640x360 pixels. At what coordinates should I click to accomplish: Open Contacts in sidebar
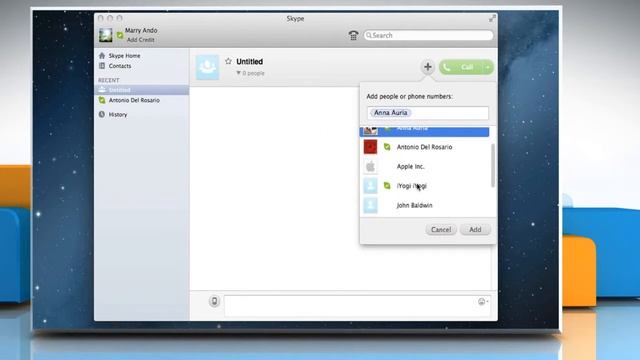point(120,66)
